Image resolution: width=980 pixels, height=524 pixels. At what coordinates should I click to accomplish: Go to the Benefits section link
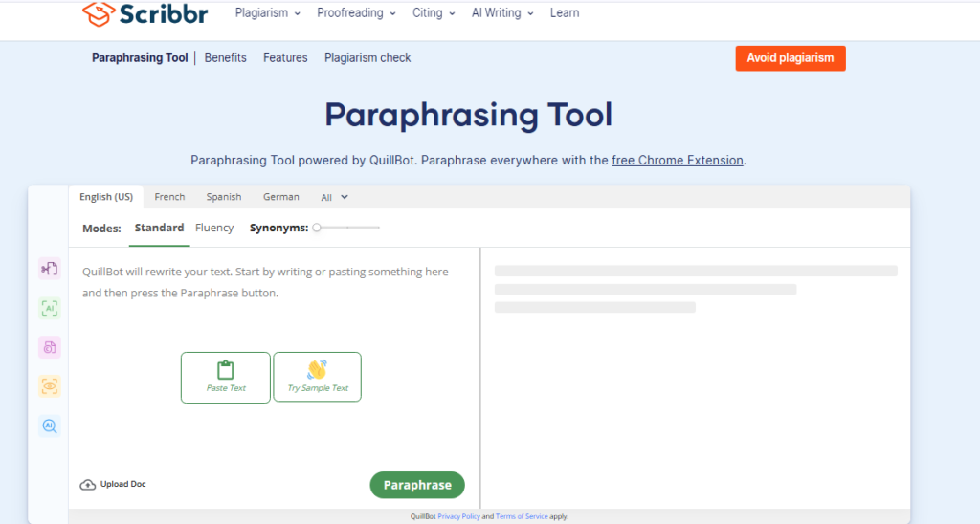point(226,58)
